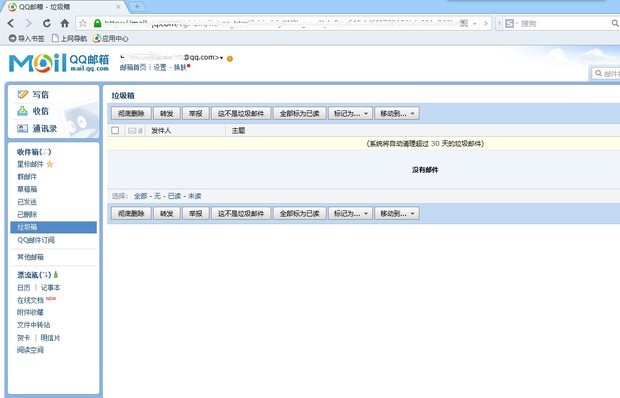This screenshot has height=398, width=620.
Task: Click the lower 这不是垃圾邮件 button
Action: point(241,213)
